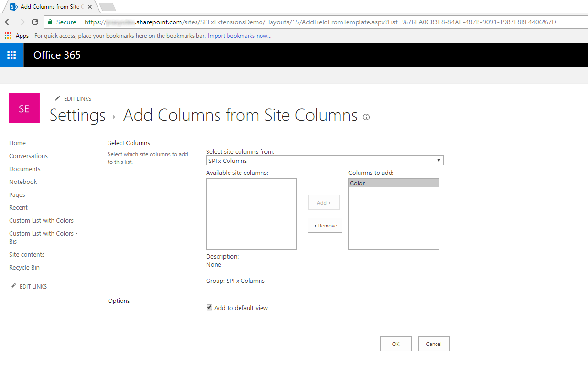This screenshot has height=367, width=588.
Task: Click the SE site logo tile
Action: 24,108
